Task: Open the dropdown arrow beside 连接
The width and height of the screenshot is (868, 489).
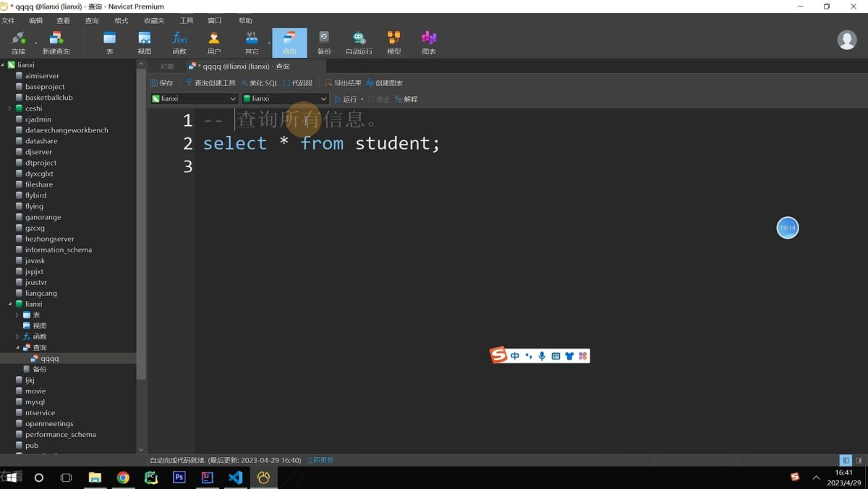Action: tap(35, 43)
